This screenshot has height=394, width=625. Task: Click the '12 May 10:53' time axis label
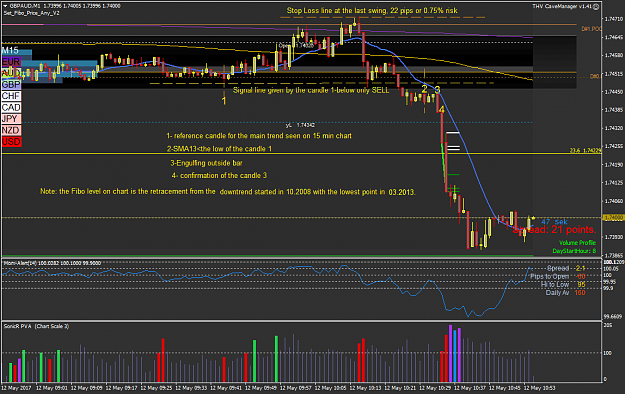[x=539, y=388]
